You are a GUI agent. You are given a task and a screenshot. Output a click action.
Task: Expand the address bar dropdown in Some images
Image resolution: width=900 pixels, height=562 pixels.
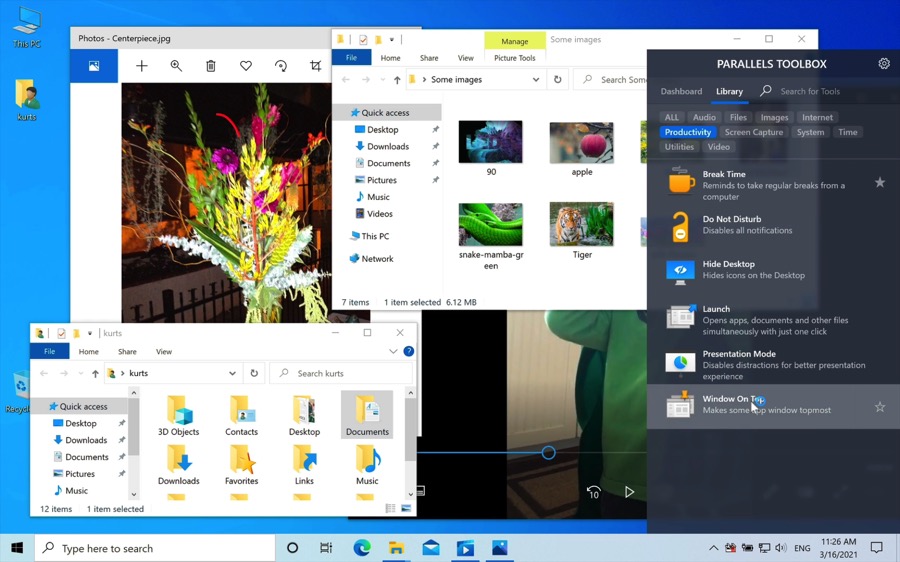[536, 80]
